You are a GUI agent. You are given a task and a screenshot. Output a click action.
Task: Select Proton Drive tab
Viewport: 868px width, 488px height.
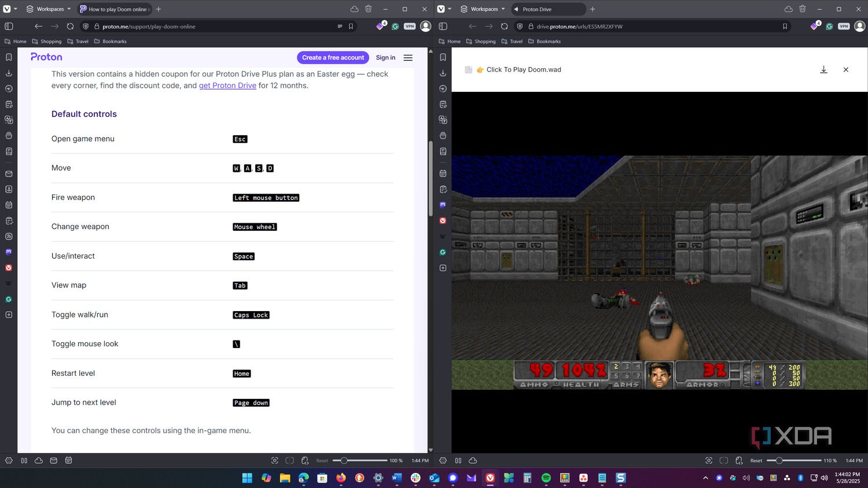548,9
